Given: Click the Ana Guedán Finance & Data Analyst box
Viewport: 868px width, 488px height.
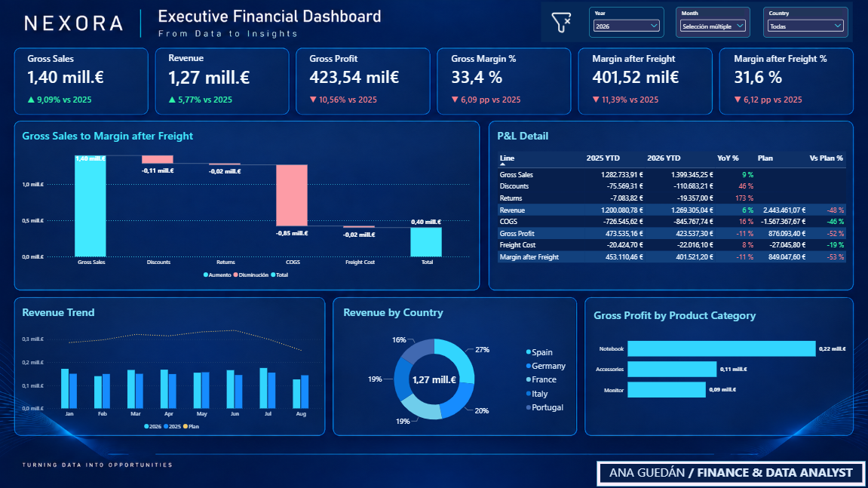Looking at the screenshot, I should (x=731, y=473).
